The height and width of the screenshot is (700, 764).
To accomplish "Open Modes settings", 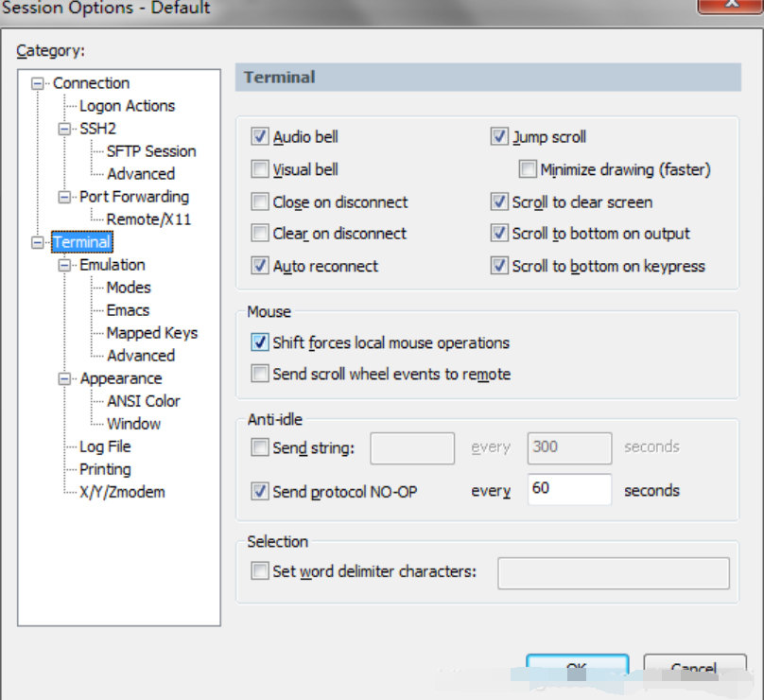I will coord(129,288).
